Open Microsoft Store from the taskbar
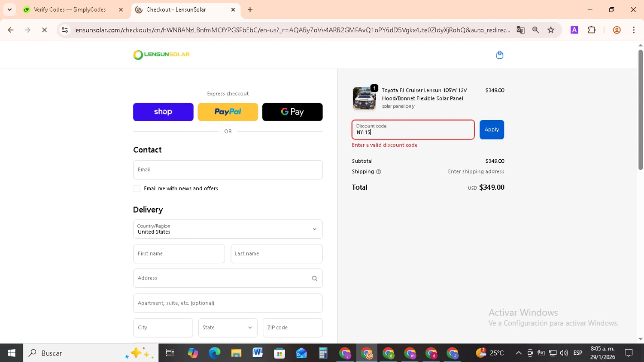The height and width of the screenshot is (362, 644). 279,353
